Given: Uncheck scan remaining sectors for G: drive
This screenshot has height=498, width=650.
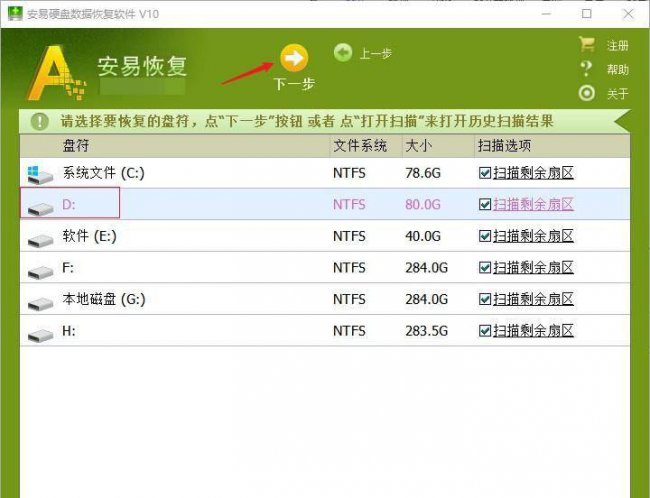Looking at the screenshot, I should [485, 299].
